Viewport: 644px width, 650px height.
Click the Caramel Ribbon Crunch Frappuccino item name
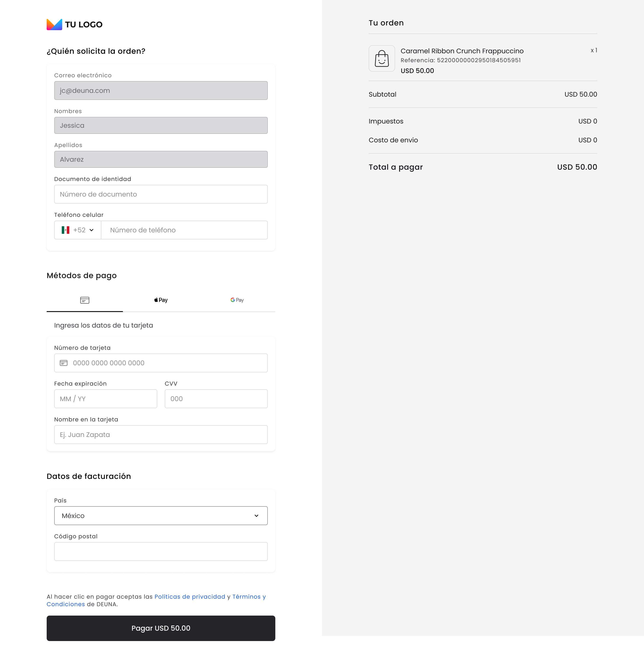coord(462,51)
